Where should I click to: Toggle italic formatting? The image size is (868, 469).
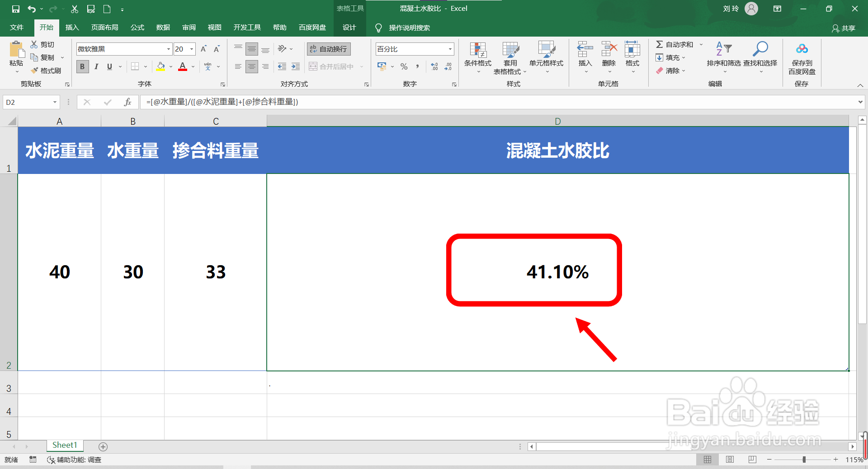96,66
